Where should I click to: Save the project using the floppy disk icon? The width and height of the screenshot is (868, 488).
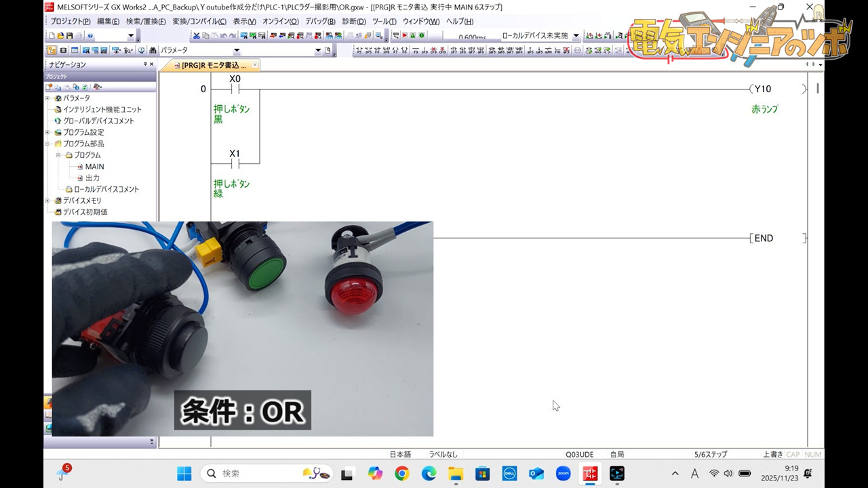[x=70, y=35]
